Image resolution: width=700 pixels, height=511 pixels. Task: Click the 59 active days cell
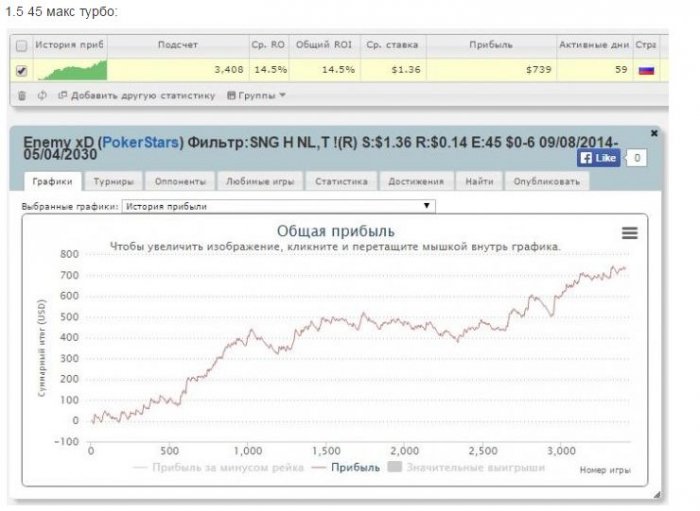594,70
